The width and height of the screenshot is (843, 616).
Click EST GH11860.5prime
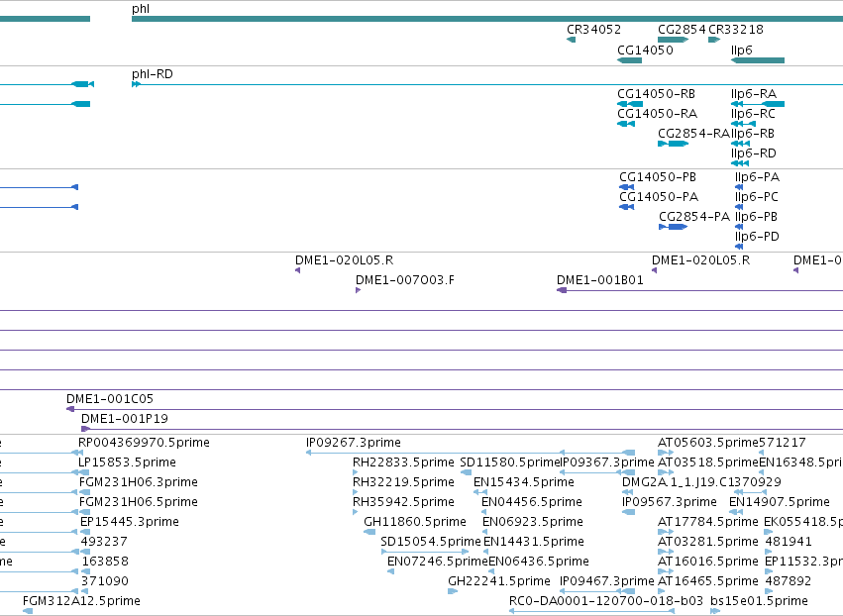pyautogui.click(x=414, y=523)
